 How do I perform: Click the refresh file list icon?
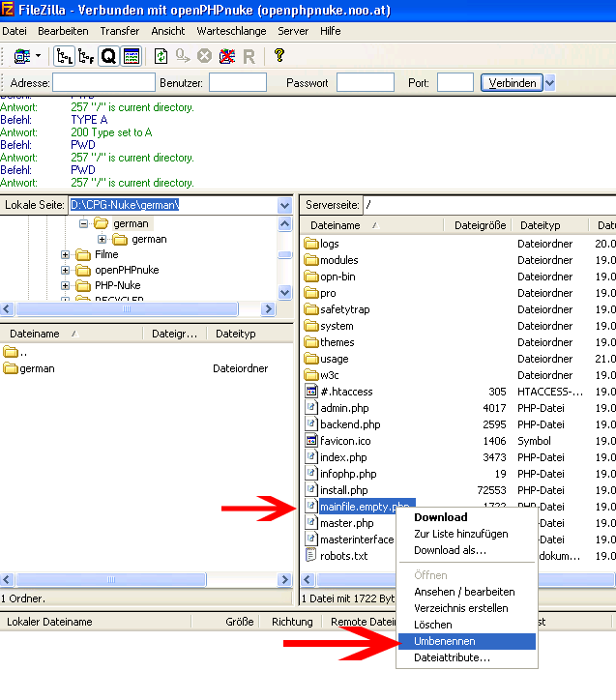(x=161, y=56)
